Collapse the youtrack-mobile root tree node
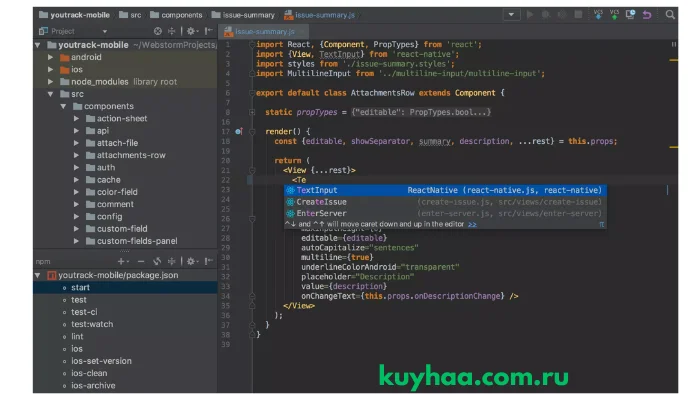700x394 pixels. (x=38, y=45)
